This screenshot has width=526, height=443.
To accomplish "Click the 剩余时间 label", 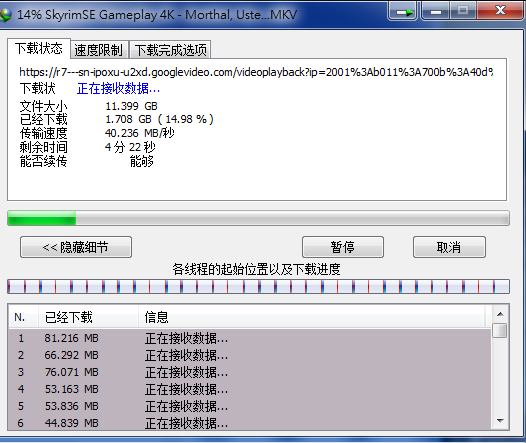I will tap(44, 147).
